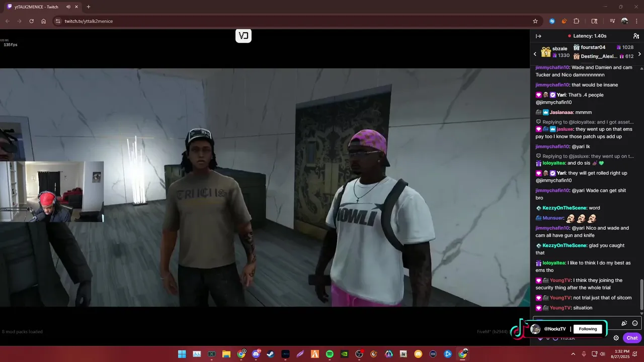
Task: Open Discord from taskbar
Action: [256, 354]
